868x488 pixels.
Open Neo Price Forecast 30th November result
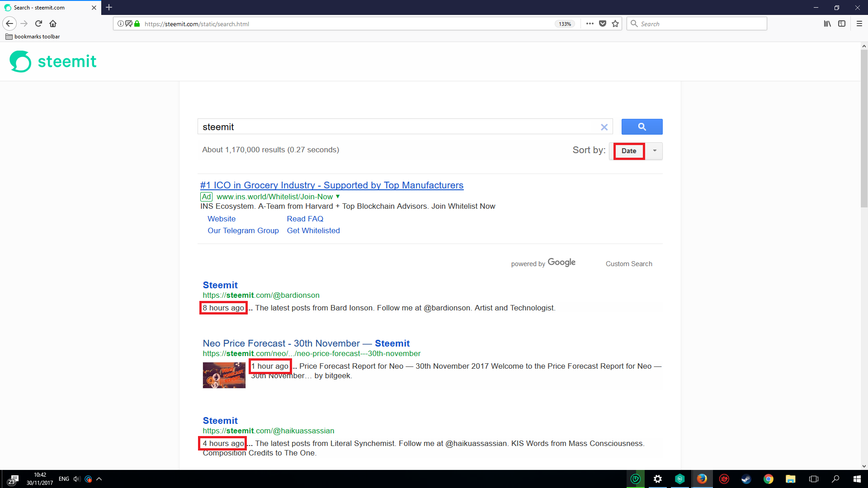coord(306,343)
